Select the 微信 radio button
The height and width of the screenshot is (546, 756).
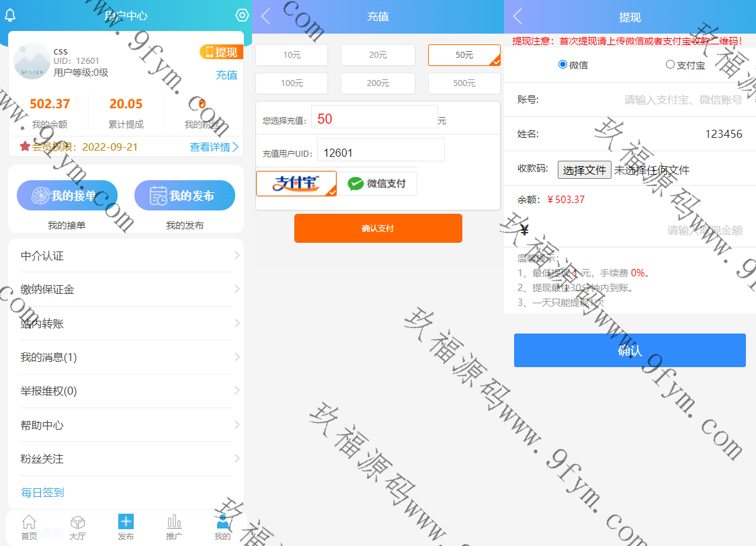coord(563,65)
